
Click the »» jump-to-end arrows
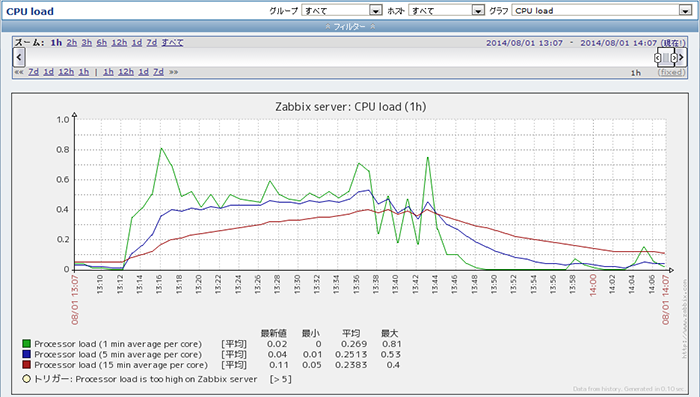(174, 71)
